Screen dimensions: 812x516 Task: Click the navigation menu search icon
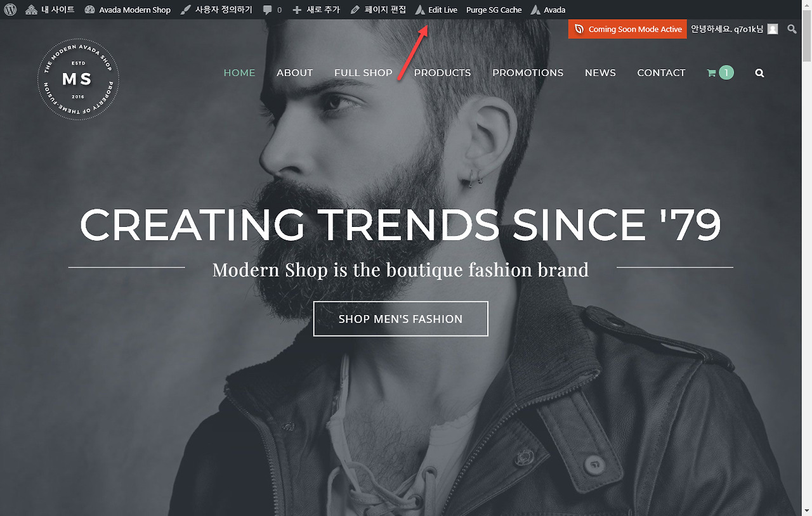pos(760,73)
